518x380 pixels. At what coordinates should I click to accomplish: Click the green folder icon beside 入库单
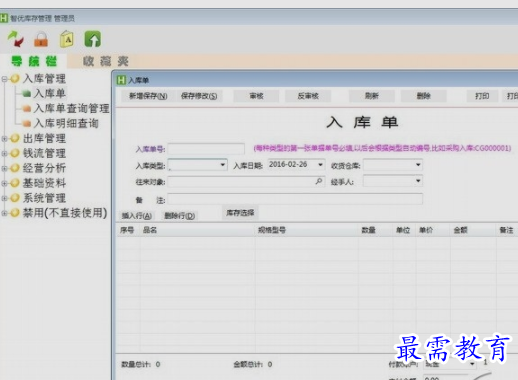tap(27, 94)
